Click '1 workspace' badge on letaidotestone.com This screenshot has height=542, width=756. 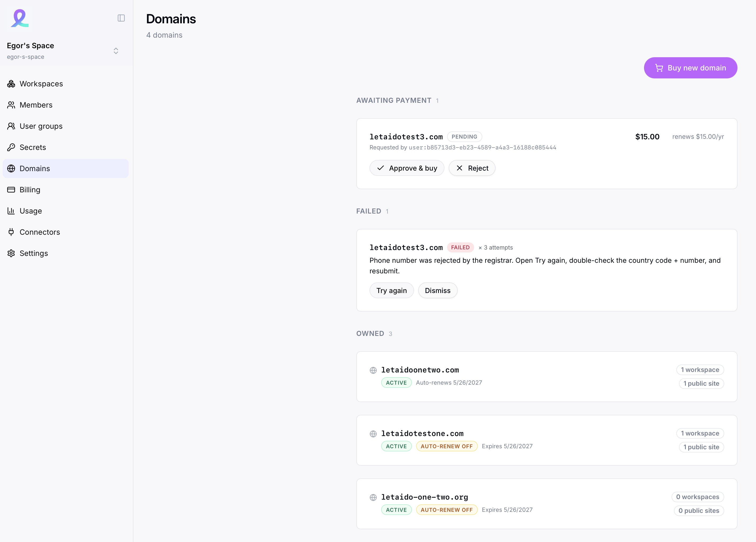click(x=700, y=433)
